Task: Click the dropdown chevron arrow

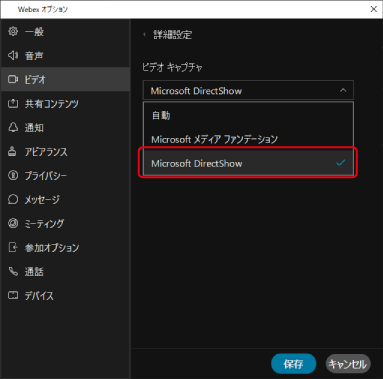Action: (343, 90)
